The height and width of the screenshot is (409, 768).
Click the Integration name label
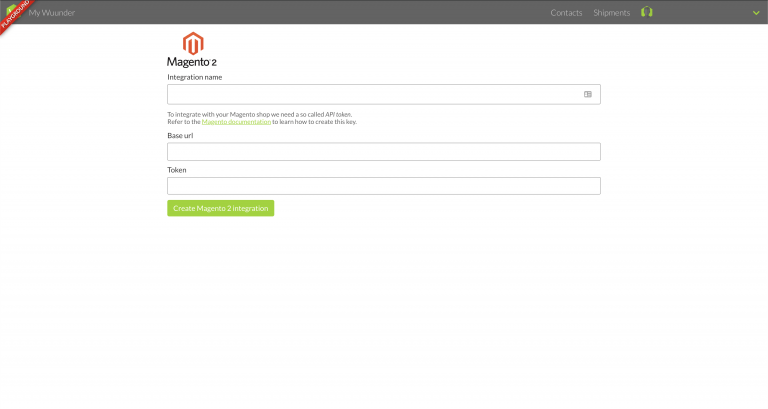[x=194, y=77]
